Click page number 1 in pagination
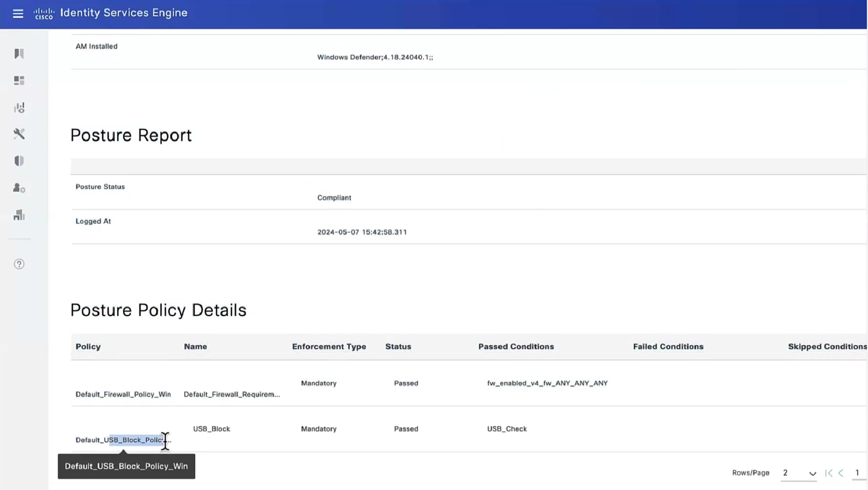Image resolution: width=868 pixels, height=490 pixels. click(x=857, y=472)
